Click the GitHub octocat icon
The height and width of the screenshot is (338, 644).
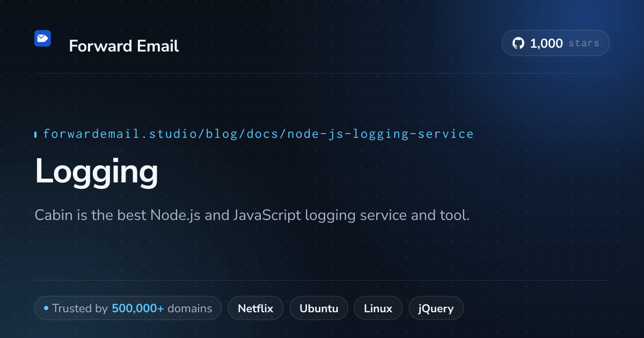click(518, 43)
